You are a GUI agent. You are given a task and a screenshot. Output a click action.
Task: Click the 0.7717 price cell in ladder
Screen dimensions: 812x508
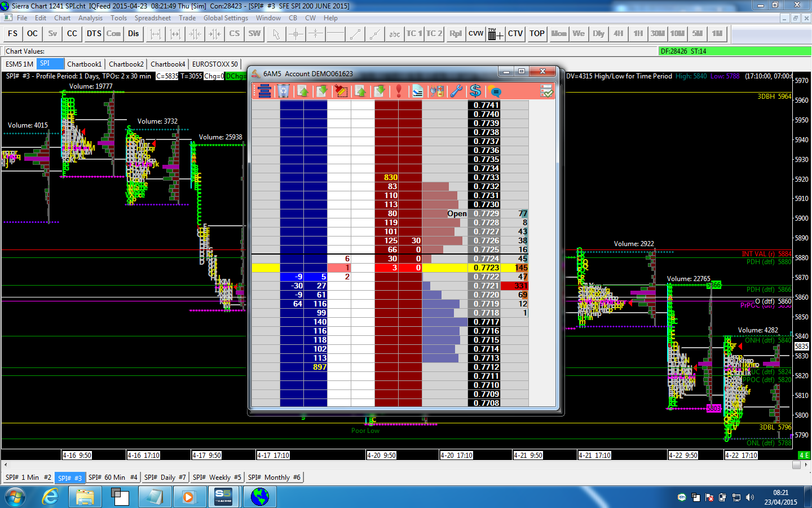484,322
